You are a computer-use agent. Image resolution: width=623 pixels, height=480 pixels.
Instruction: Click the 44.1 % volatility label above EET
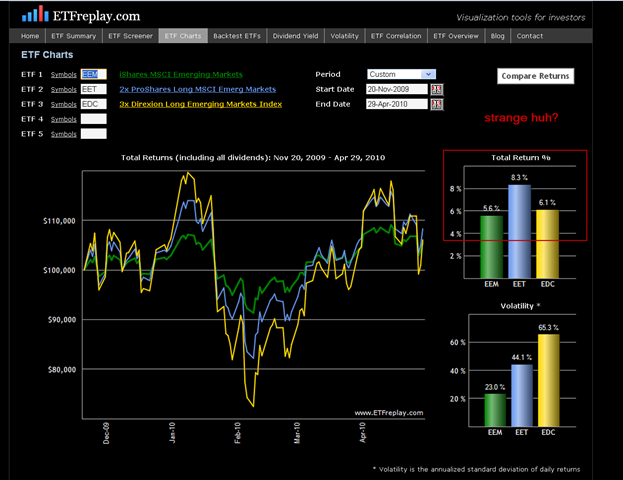tap(522, 358)
